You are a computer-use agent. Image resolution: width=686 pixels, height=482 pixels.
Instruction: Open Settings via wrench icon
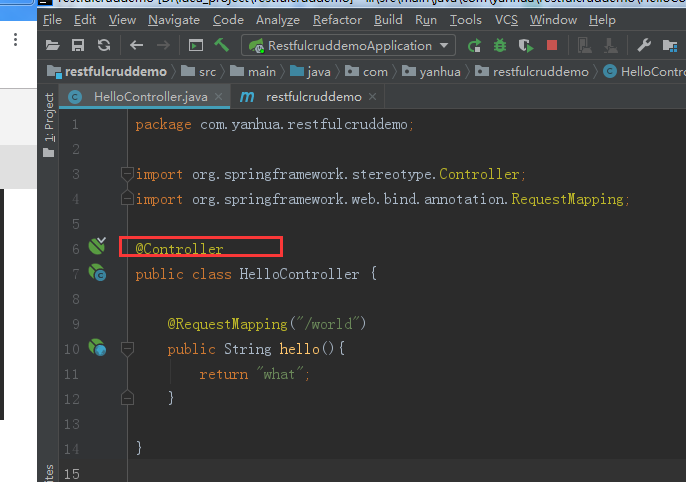click(x=644, y=45)
